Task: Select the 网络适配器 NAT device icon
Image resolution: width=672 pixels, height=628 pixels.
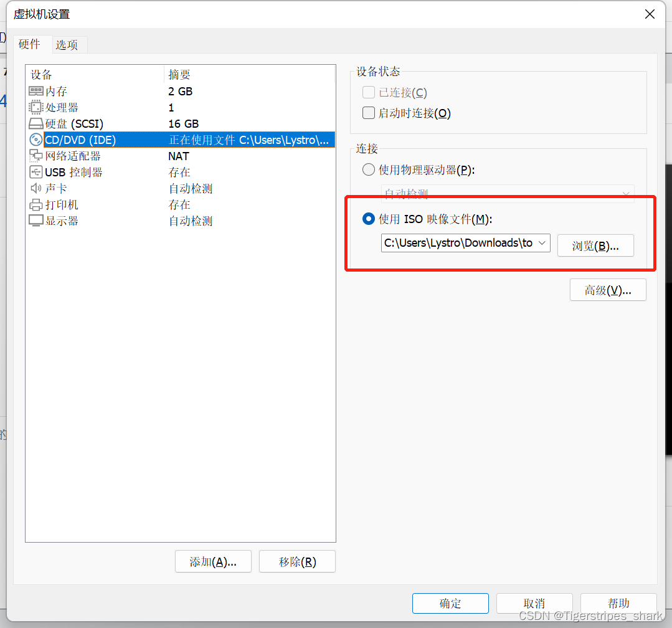Action: pyautogui.click(x=35, y=156)
